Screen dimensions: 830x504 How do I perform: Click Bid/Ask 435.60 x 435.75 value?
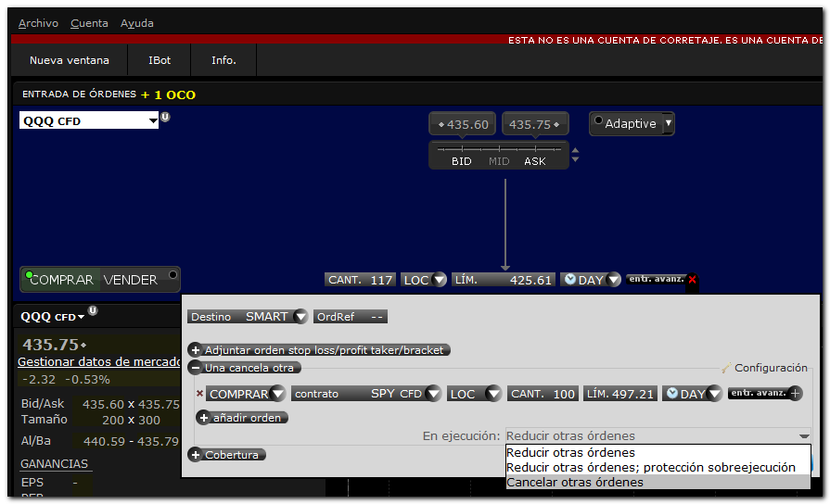click(131, 404)
